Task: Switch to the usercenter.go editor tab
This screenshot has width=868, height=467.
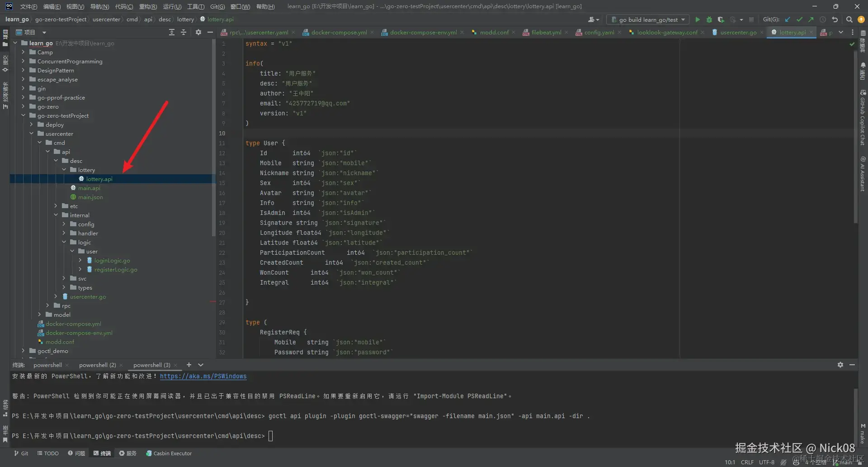Action: pyautogui.click(x=738, y=32)
